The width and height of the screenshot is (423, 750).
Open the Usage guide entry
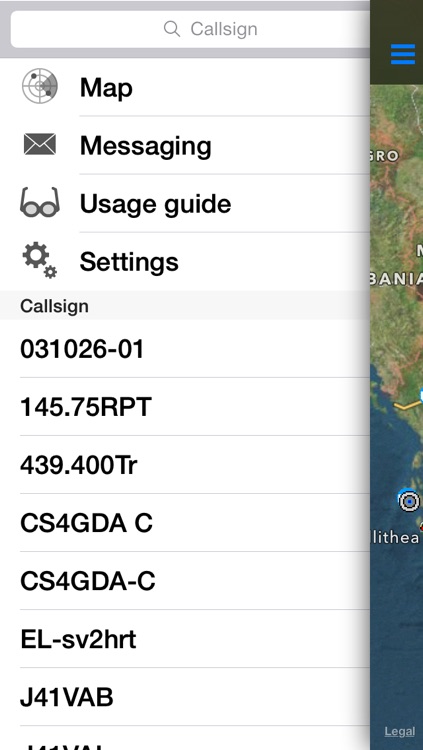185,203
